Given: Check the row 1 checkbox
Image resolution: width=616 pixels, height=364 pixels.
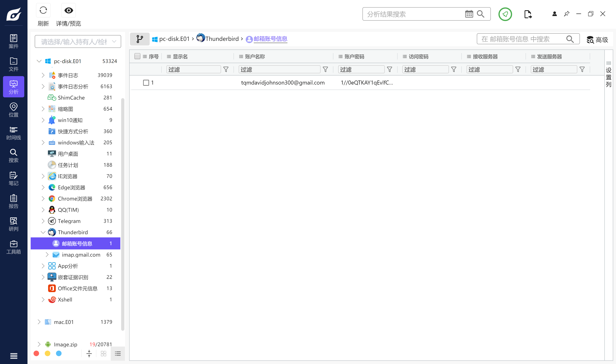Looking at the screenshot, I should [x=146, y=83].
